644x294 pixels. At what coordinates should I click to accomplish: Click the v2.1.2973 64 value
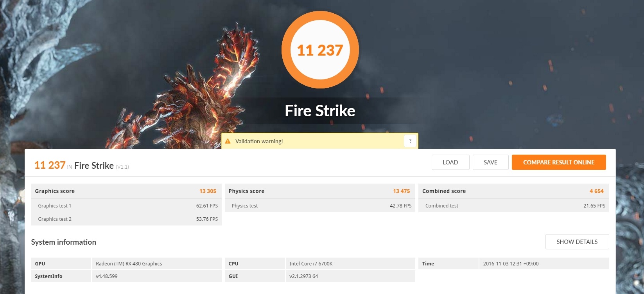click(x=304, y=276)
